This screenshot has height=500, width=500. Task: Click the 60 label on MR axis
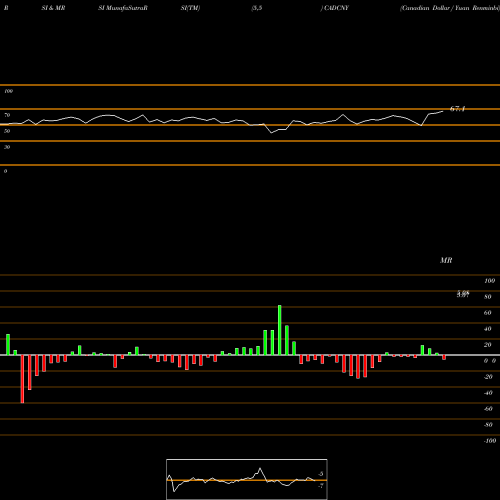pos(488,313)
